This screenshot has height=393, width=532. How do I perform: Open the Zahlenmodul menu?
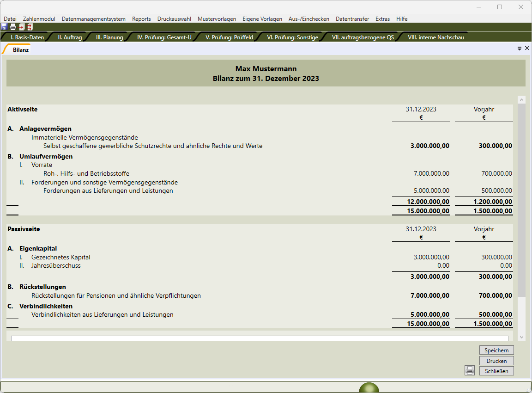point(39,19)
